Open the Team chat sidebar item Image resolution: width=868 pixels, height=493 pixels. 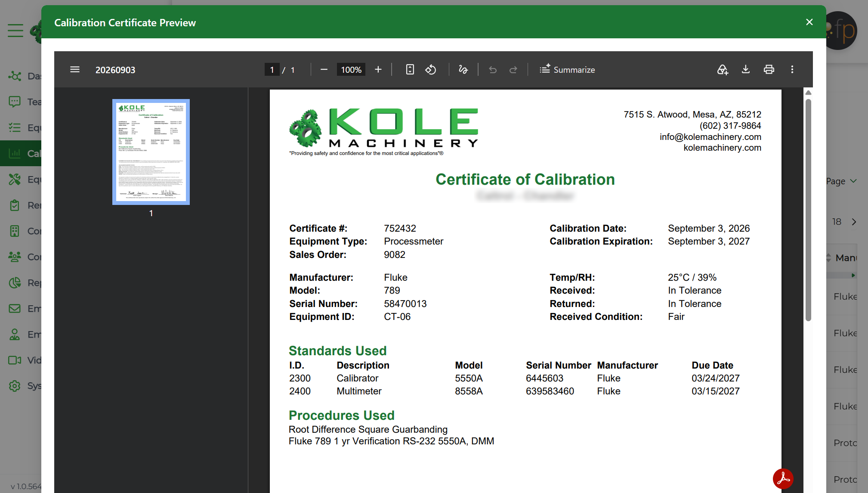click(x=25, y=102)
